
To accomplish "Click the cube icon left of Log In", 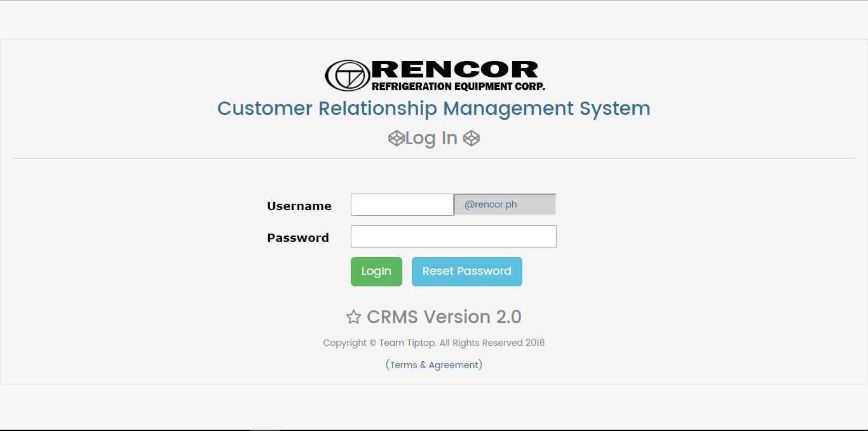I will click(x=397, y=138).
